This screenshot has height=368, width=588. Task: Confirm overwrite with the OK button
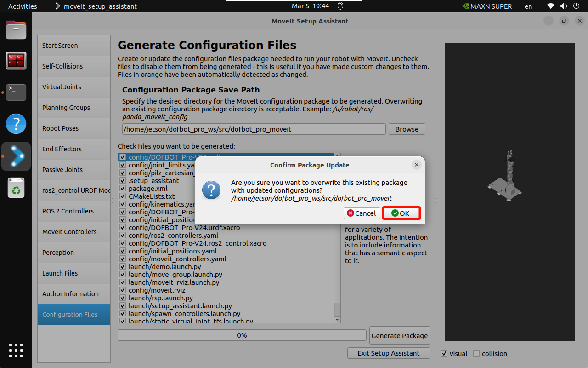click(x=401, y=213)
